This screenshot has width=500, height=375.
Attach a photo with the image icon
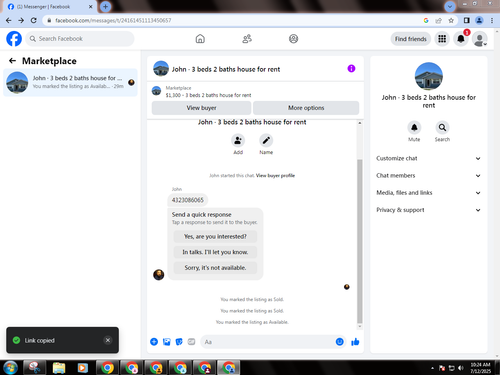coord(167,342)
